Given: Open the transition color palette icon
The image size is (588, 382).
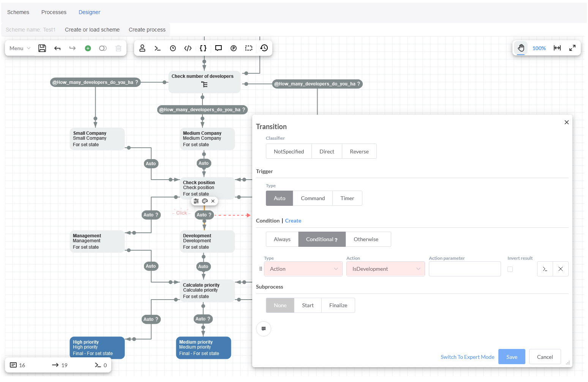Looking at the screenshot, I should [205, 201].
